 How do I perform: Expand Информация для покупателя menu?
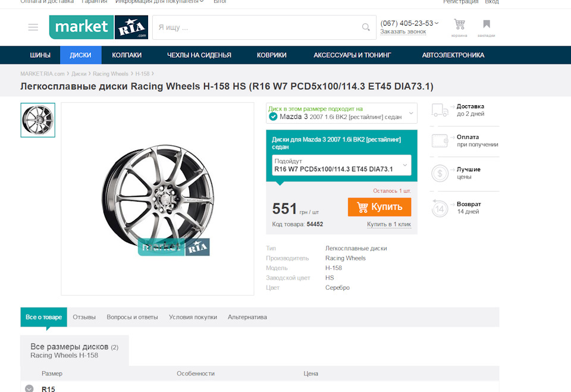coord(159,2)
